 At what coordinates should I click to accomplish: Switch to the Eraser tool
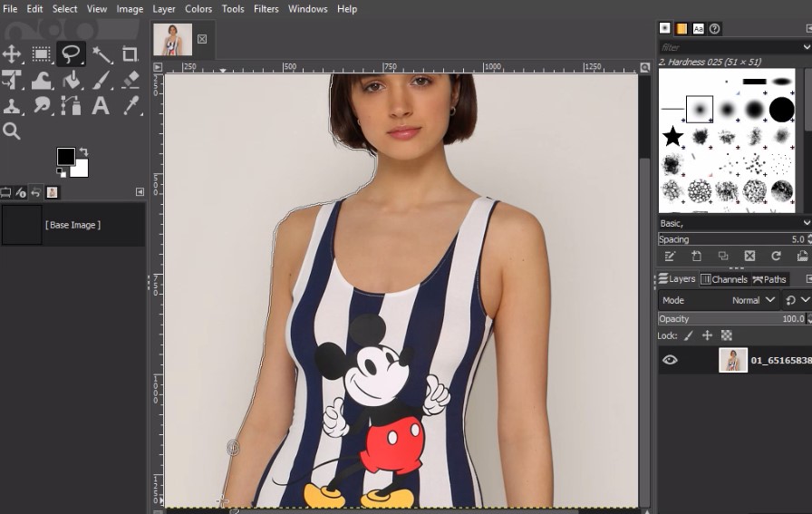pos(130,81)
